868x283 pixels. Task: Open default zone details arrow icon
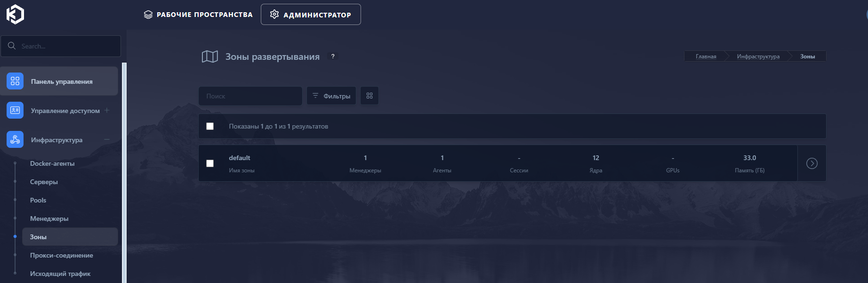click(812, 163)
